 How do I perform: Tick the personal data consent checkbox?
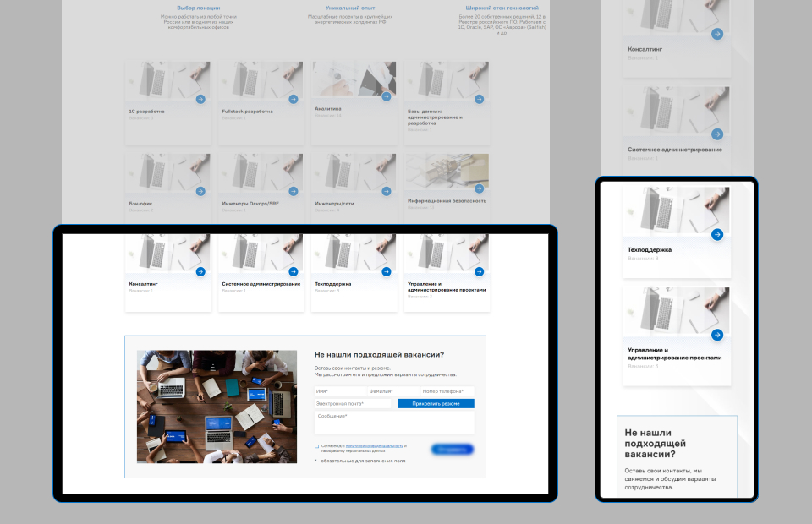click(x=317, y=446)
